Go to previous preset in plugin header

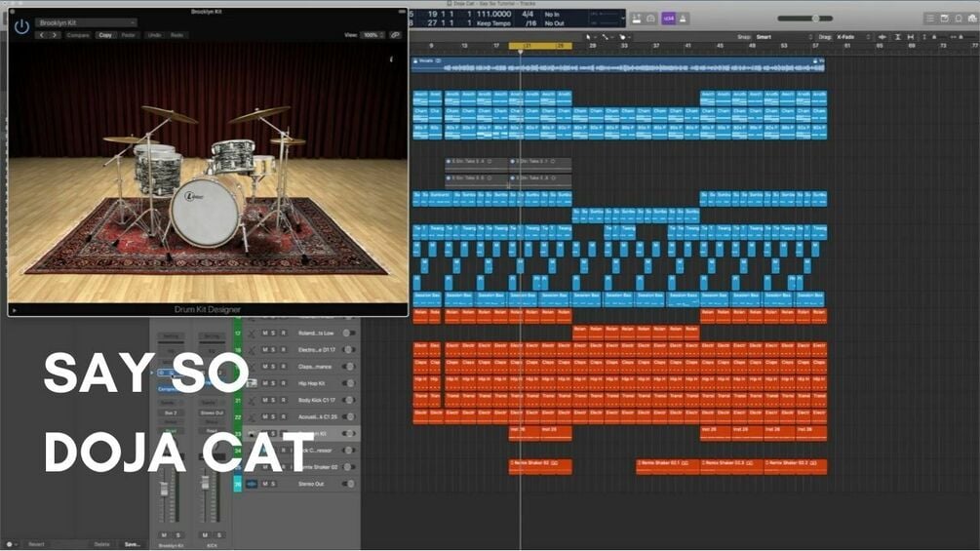coord(42,36)
